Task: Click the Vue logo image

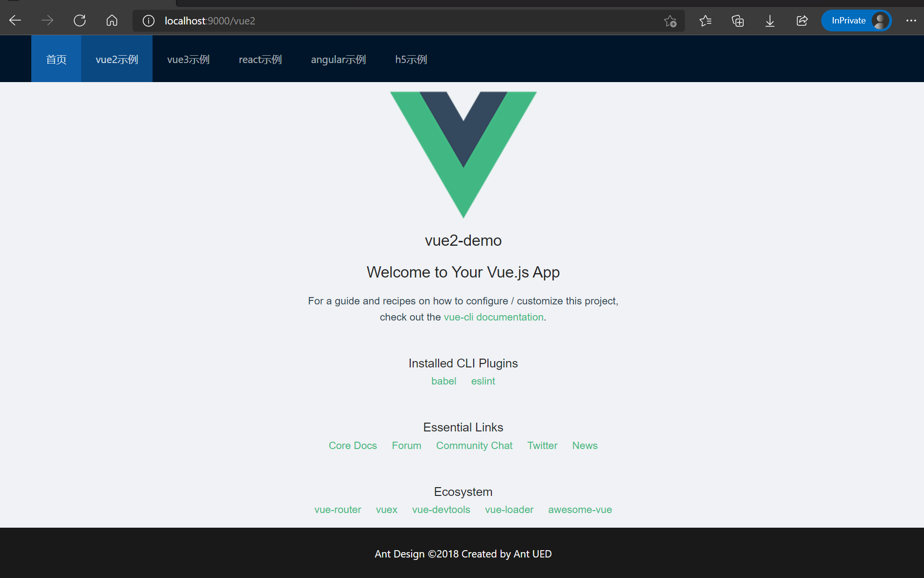Action: click(463, 155)
